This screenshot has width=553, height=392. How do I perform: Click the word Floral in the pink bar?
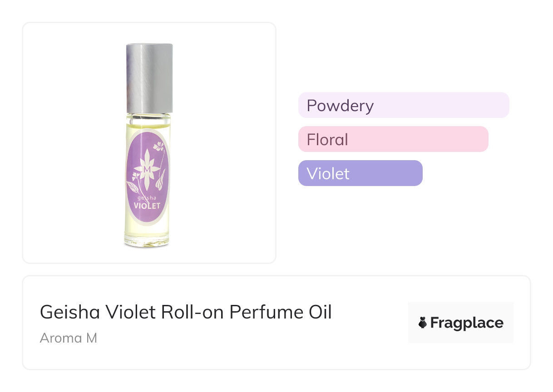(327, 139)
